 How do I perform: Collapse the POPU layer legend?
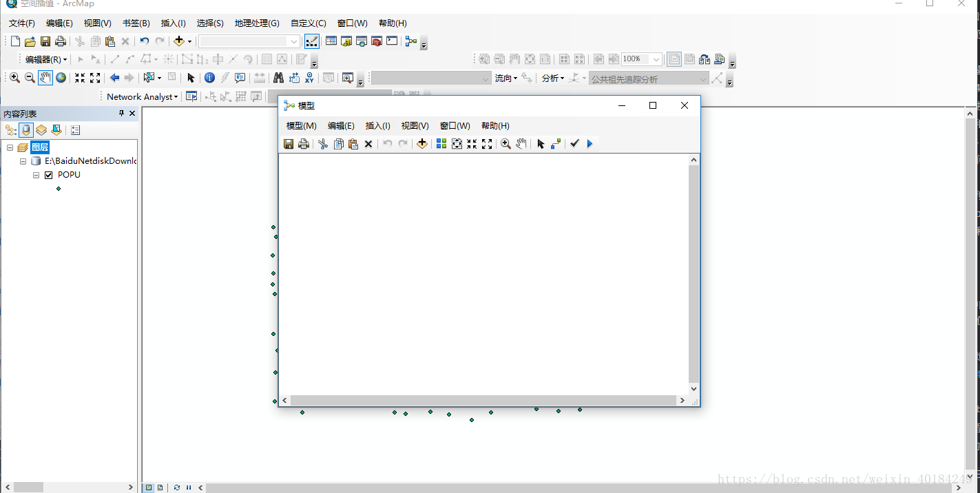pos(37,175)
